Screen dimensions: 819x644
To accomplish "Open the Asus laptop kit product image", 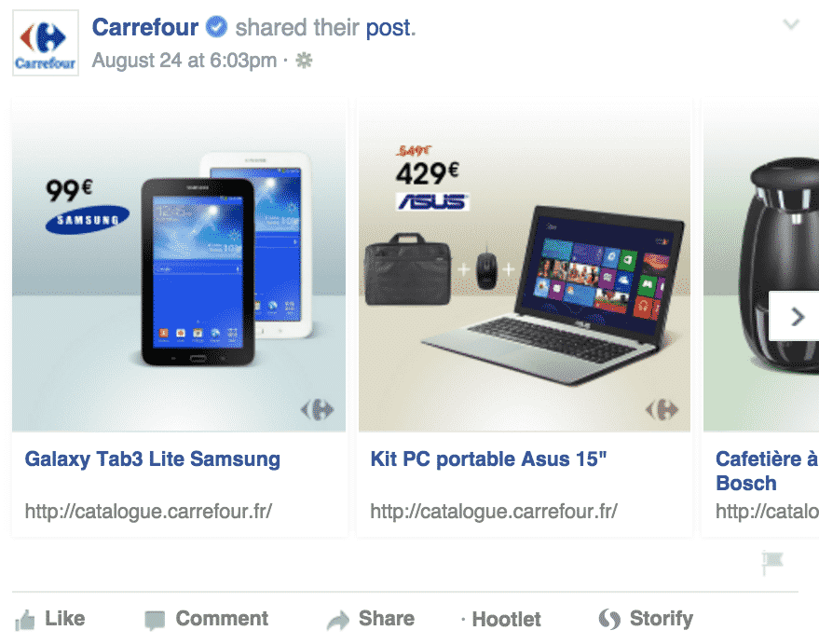I will point(525,265).
